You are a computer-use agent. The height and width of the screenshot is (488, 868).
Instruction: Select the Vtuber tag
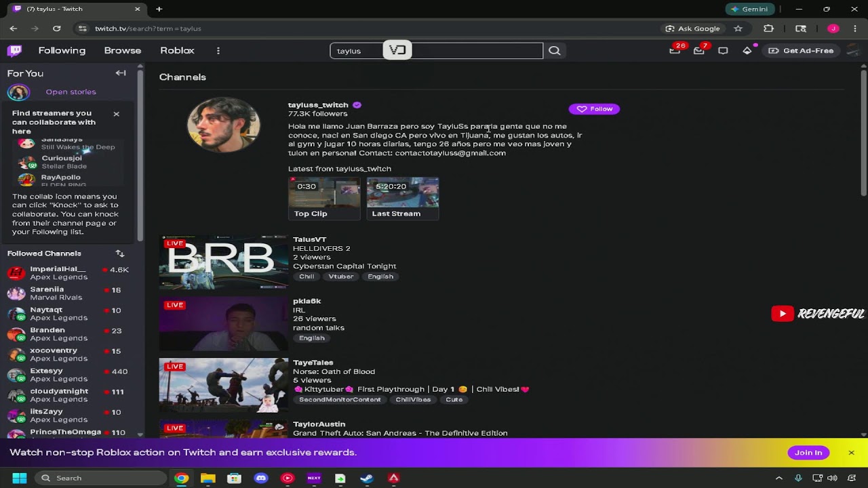[x=341, y=277]
